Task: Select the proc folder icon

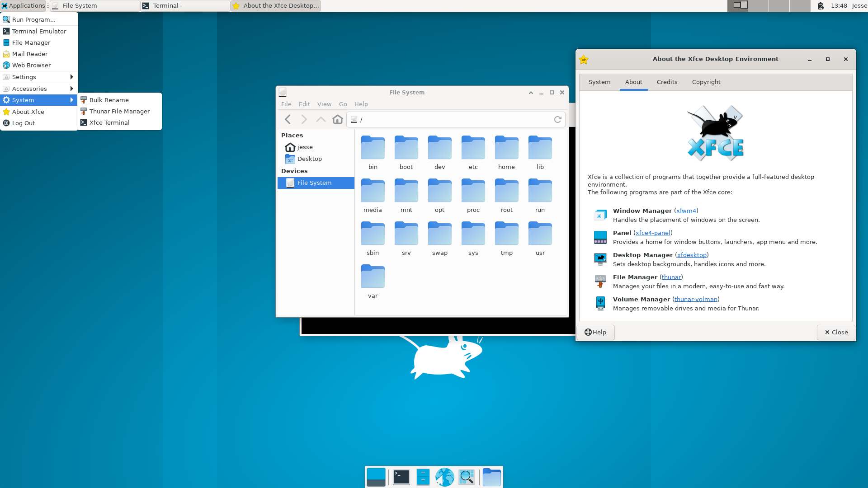Action: [473, 191]
